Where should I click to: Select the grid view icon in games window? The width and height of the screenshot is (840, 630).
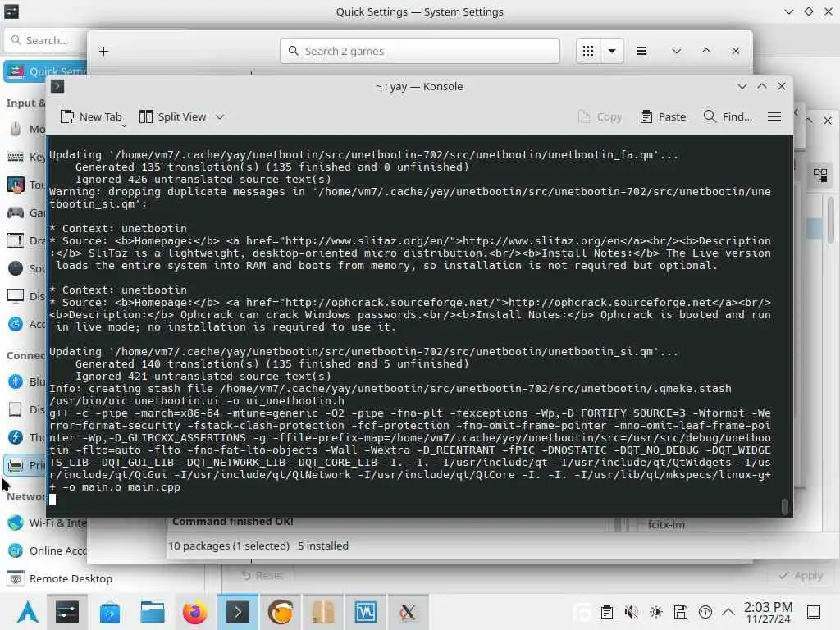click(x=588, y=51)
